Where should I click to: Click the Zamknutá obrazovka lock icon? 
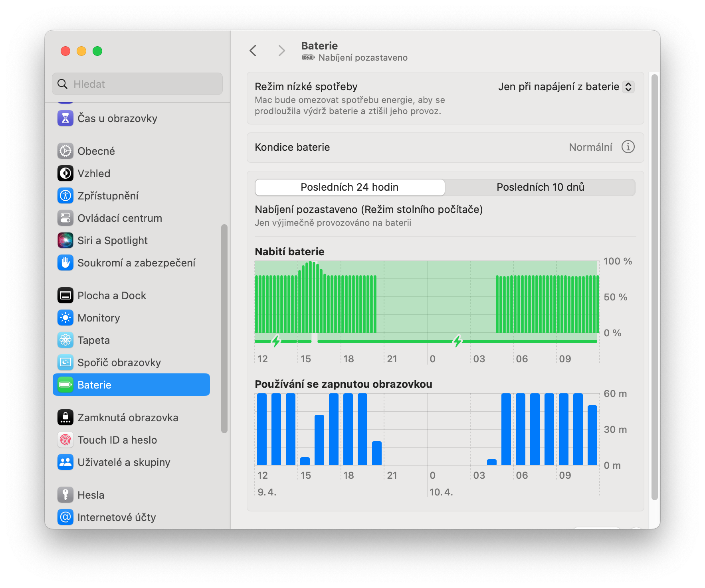point(65,418)
